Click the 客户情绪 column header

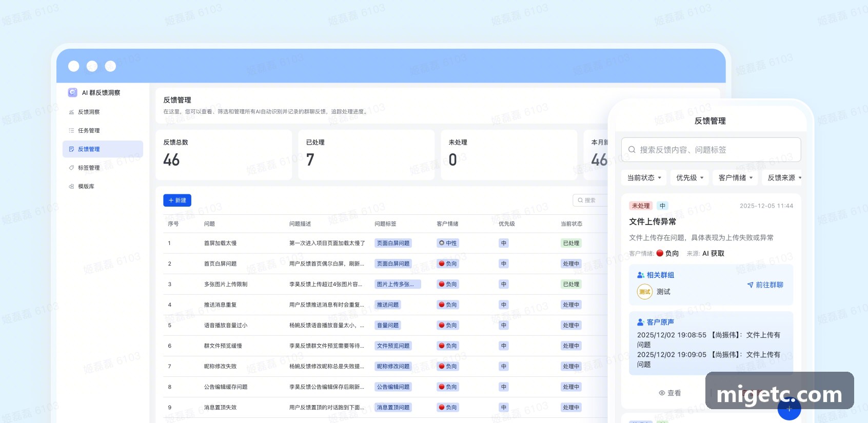447,224
